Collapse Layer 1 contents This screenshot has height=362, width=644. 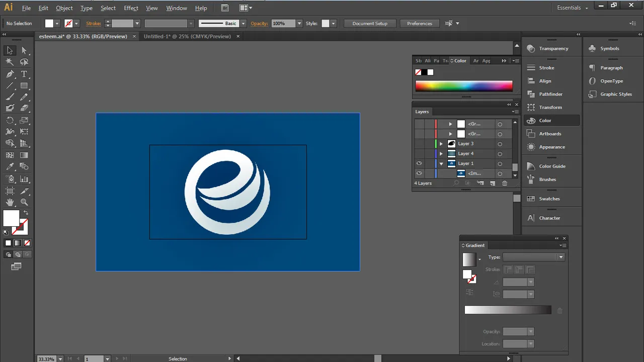tap(441, 163)
